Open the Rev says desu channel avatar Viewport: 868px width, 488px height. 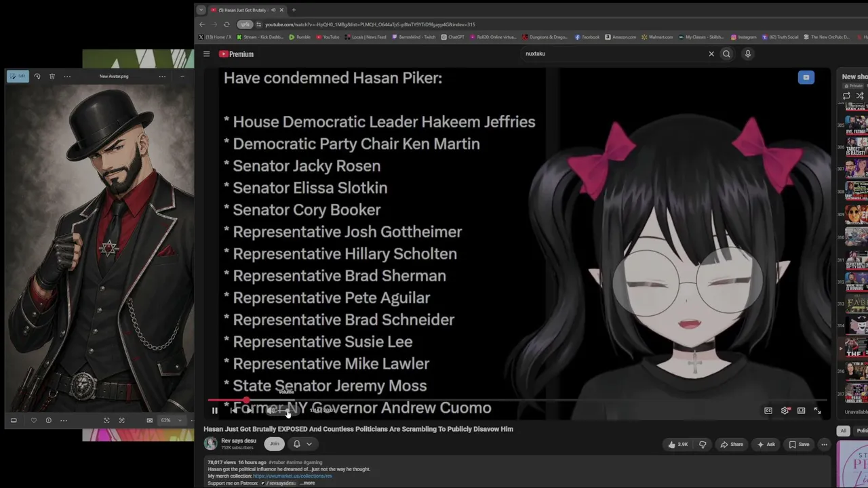[211, 444]
